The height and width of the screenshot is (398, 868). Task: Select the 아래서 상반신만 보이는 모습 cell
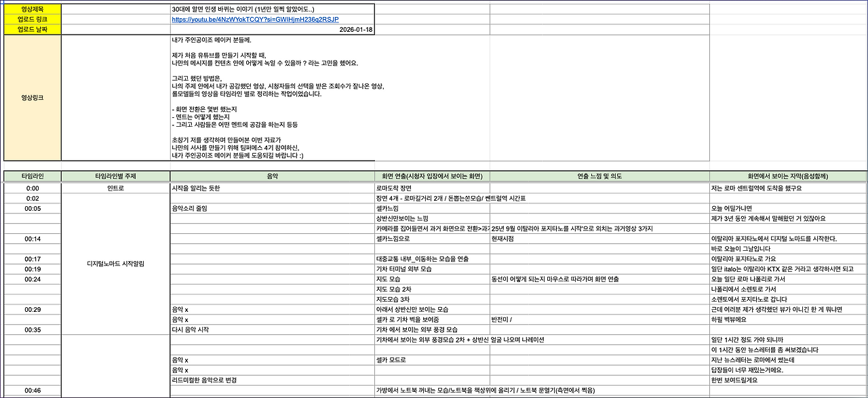(432, 309)
